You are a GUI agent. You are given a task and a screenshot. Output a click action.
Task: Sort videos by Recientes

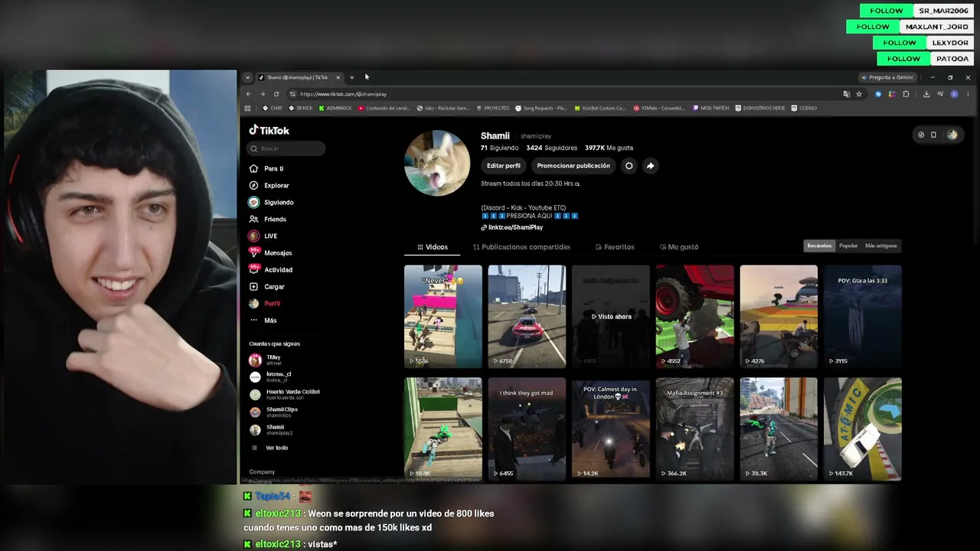coord(819,246)
